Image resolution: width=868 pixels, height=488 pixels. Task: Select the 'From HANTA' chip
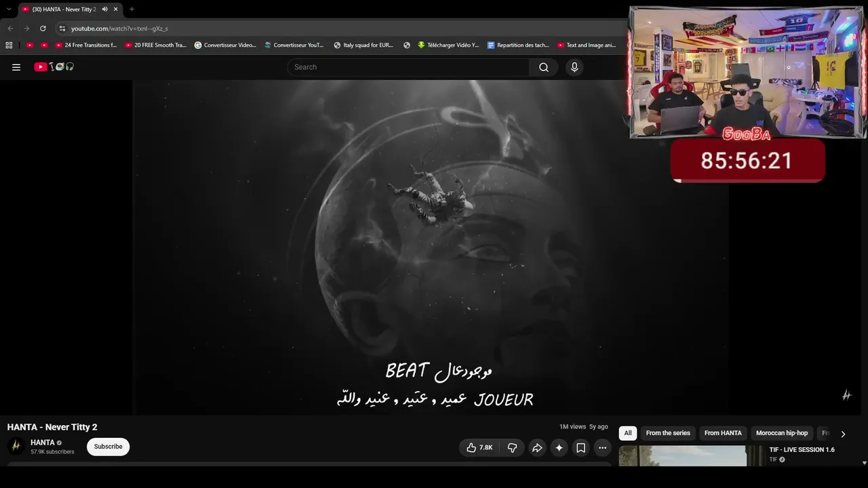723,433
